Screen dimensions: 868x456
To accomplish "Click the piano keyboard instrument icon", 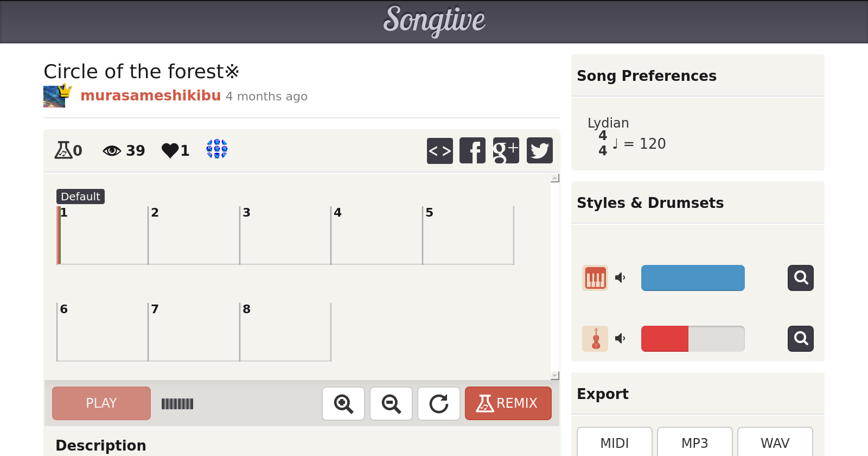I will pos(595,278).
